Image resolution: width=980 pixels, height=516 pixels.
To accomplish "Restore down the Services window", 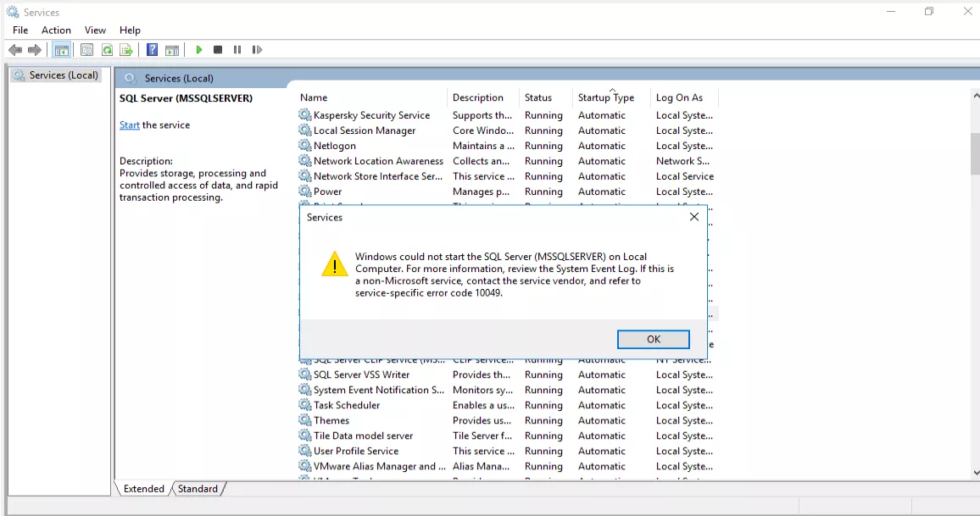I will click(x=929, y=11).
